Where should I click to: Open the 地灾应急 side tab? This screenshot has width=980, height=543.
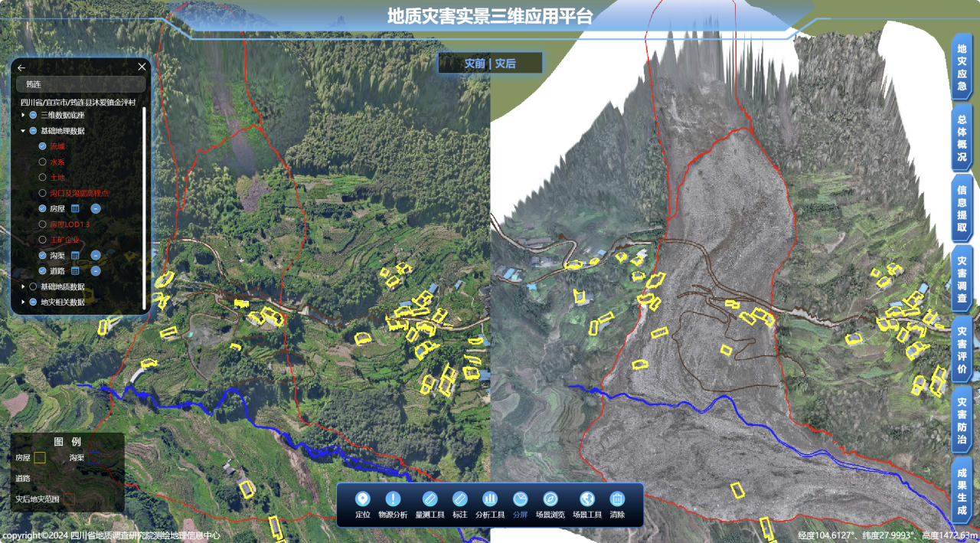pos(962,67)
